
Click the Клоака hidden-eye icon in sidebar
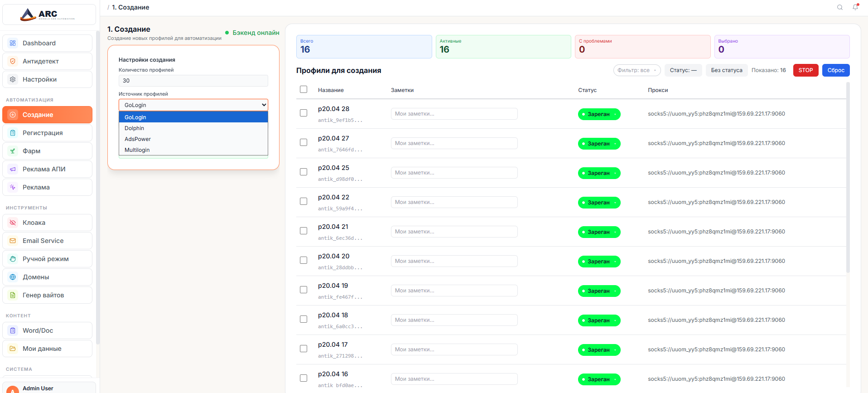13,223
